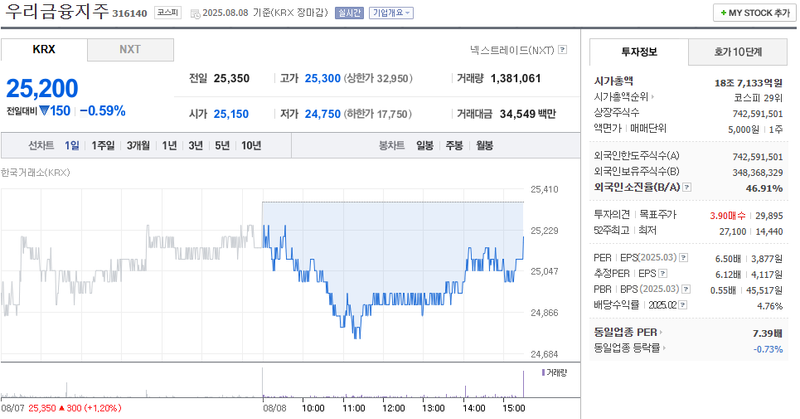Viewport: 800px width, 419px height.
Task: Select the 1년 line chart period
Action: point(169,145)
